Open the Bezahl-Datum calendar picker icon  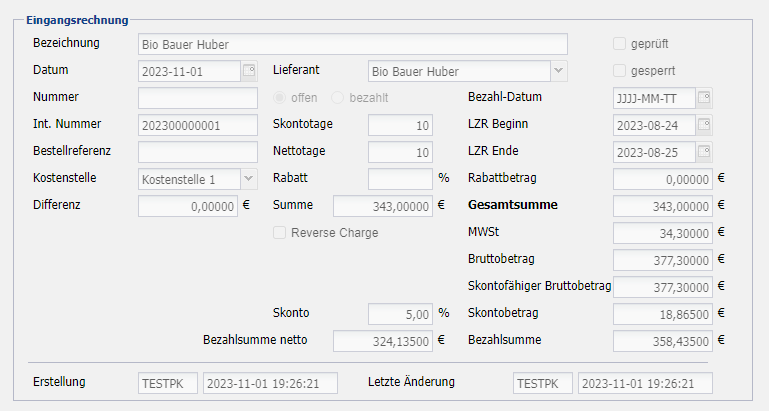(x=704, y=98)
